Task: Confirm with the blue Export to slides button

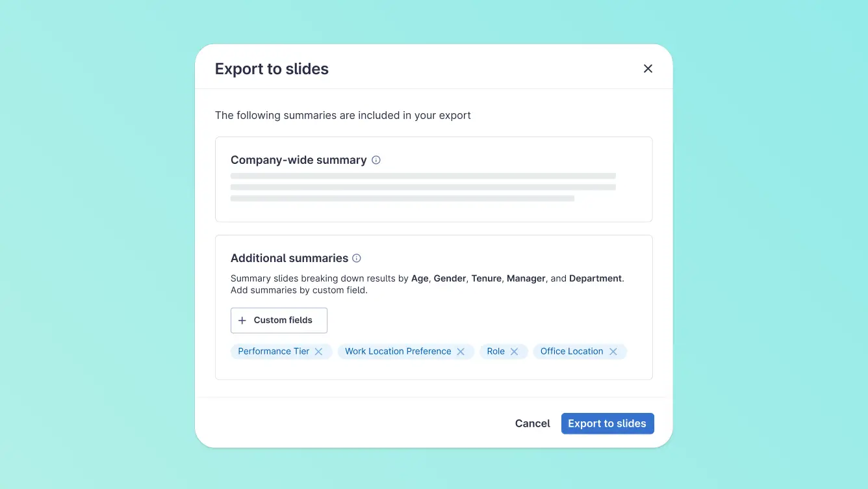Action: coord(607,423)
